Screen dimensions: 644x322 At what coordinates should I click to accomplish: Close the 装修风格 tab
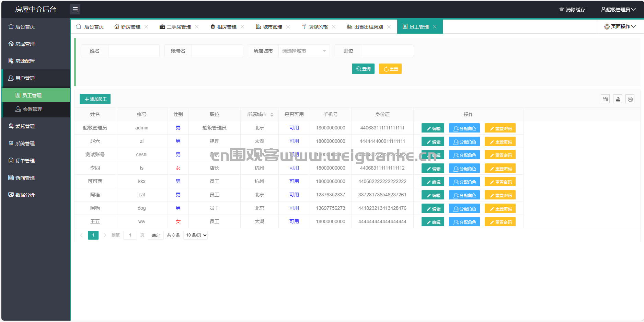(334, 27)
